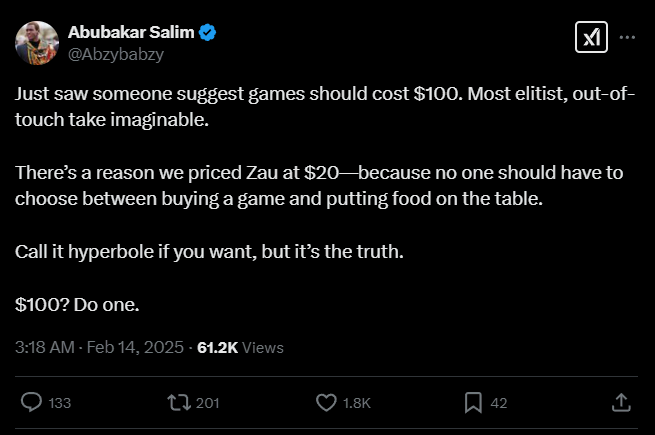Open Abubakar Salim's profile avatar

[35, 42]
